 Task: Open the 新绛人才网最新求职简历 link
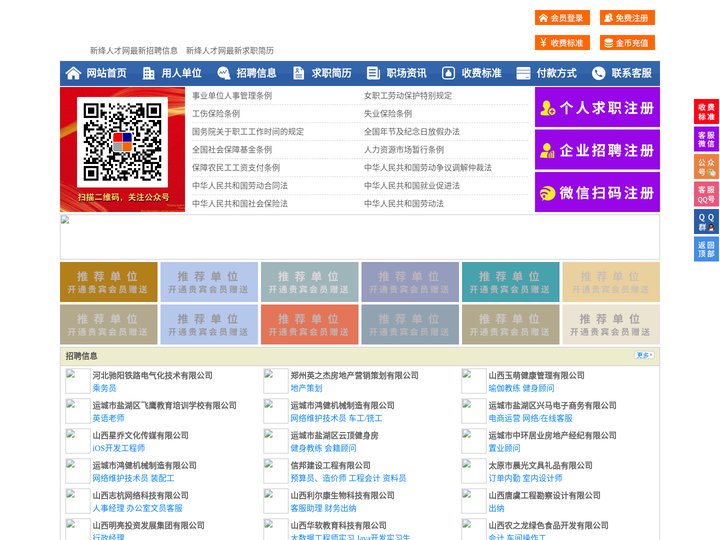point(230,51)
